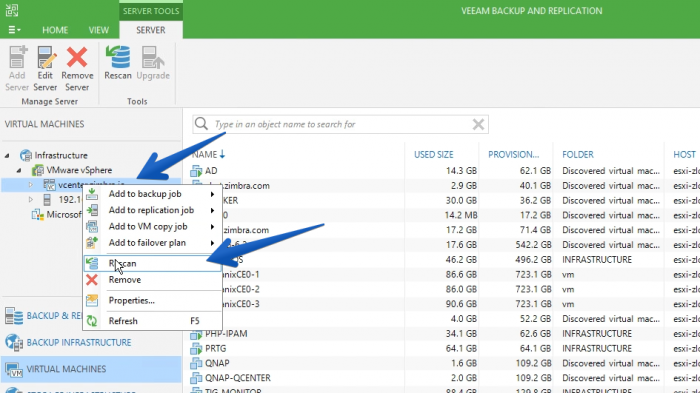This screenshot has width=700, height=393.
Task: Click the PRTG VM icon
Action: point(196,348)
